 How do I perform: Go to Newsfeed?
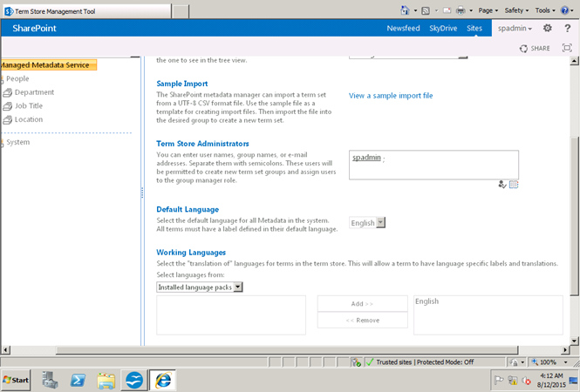point(403,28)
